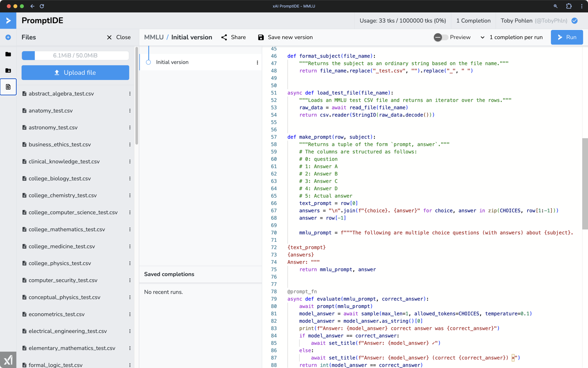588x368 pixels.
Task: Select college_biology_test.csv in file list
Action: 60,179
